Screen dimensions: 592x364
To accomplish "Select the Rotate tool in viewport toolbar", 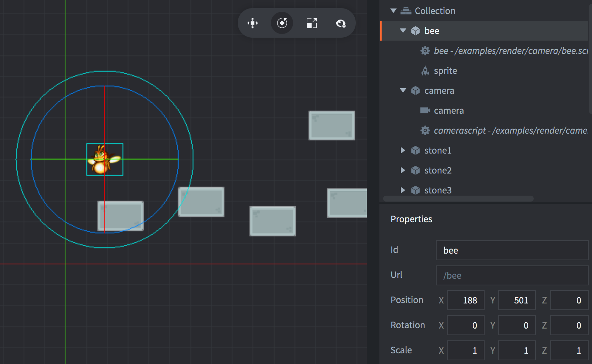I will [x=282, y=23].
